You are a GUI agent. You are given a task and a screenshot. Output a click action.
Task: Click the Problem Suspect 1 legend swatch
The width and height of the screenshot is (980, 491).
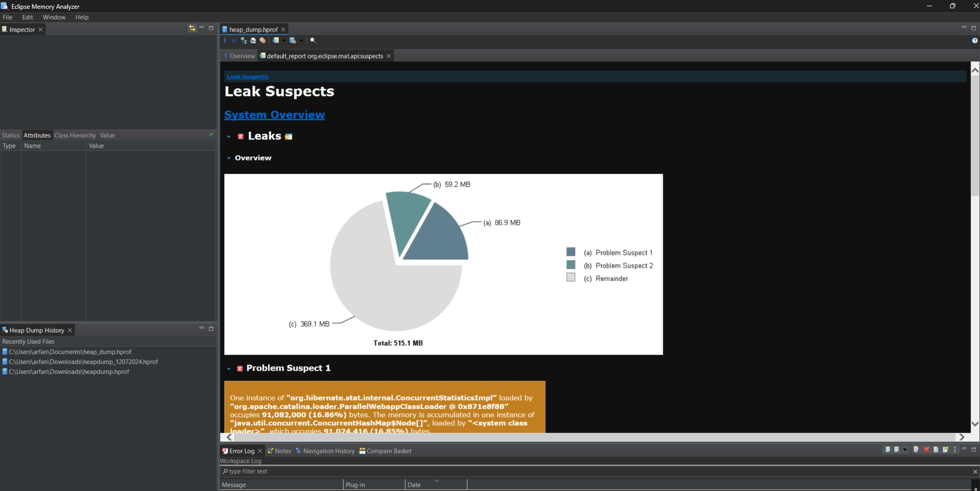(570, 252)
